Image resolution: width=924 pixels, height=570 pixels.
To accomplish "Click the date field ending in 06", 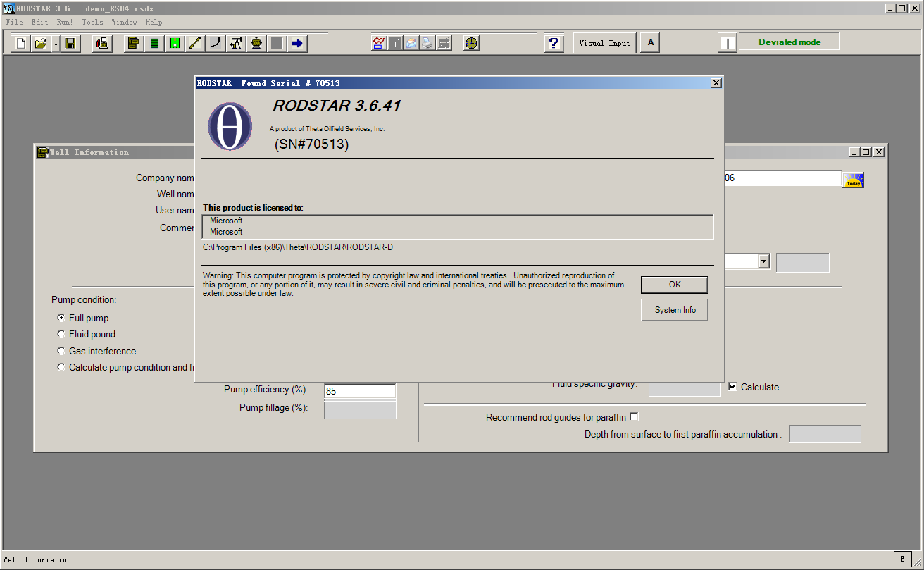I will [783, 178].
